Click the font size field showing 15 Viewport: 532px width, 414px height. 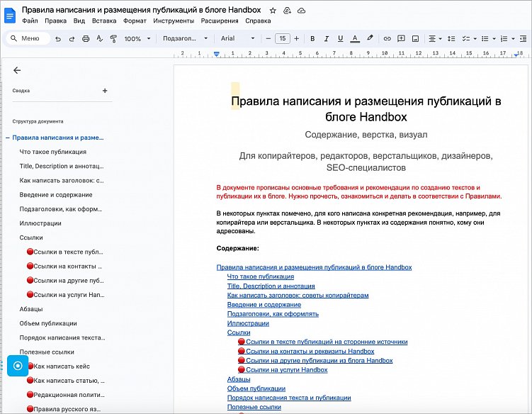point(283,39)
